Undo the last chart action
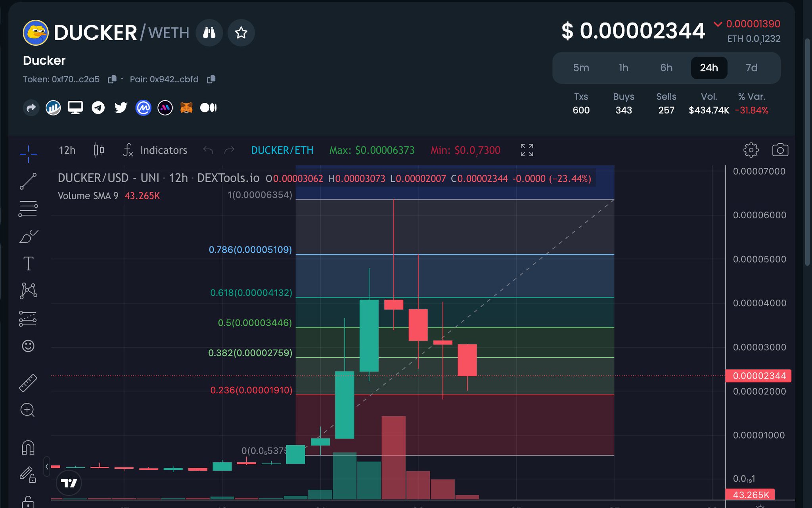This screenshot has width=812, height=508. click(x=208, y=150)
